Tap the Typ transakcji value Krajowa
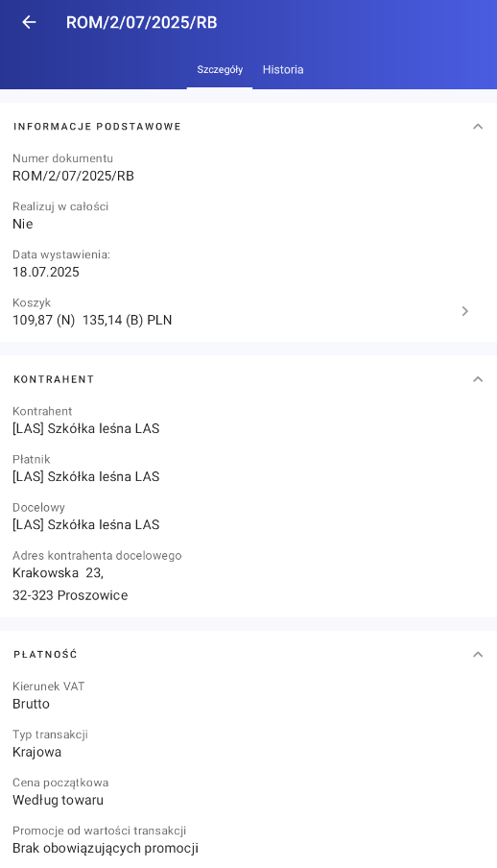Viewport: 497px width, 868px height. coord(37,753)
